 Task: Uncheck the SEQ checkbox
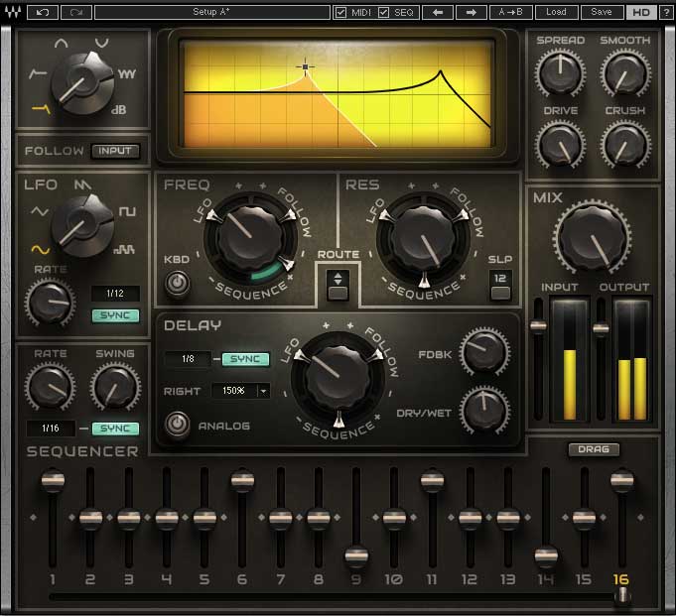pos(384,13)
